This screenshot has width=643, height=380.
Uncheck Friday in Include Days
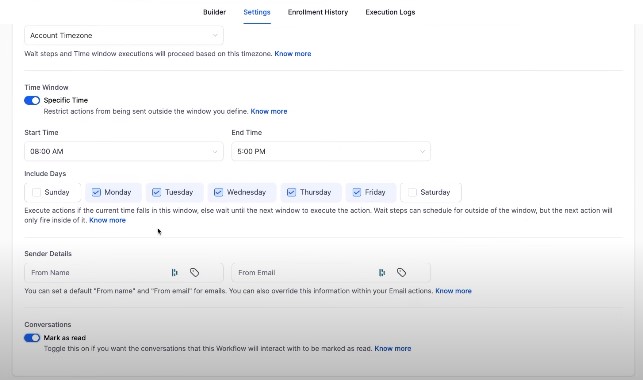357,192
